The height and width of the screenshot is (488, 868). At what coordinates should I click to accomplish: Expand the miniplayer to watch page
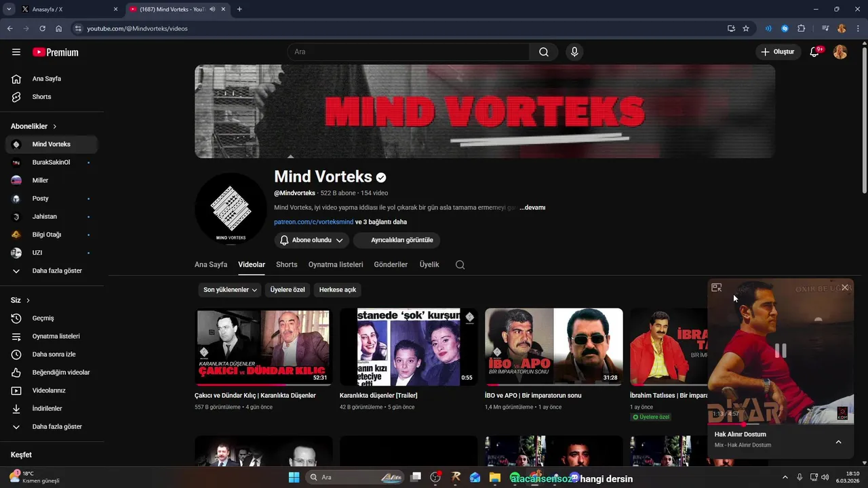click(717, 288)
